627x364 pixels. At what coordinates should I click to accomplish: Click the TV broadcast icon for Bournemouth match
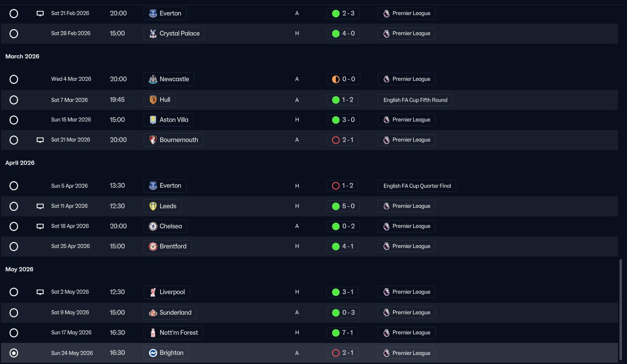(x=40, y=140)
